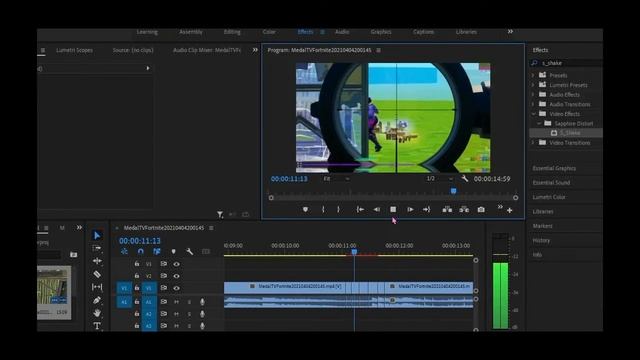640x360 pixels.
Task: Toggle sync lock for track A3
Action: 163,326
